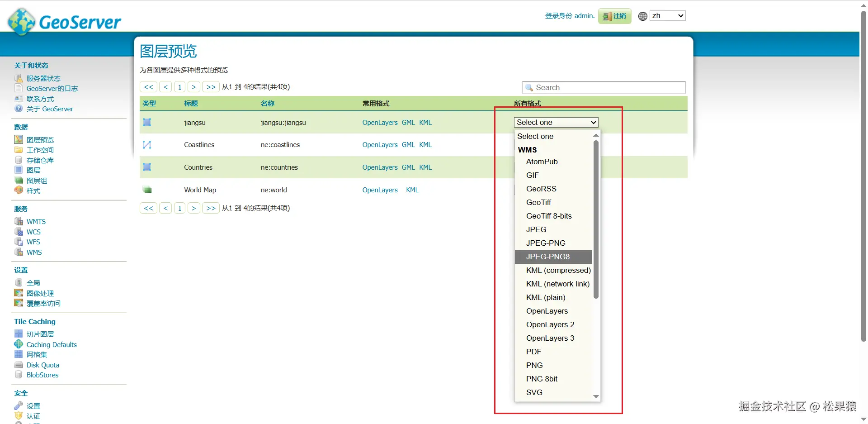
Task: Click the World Map raster type icon
Action: (147, 190)
